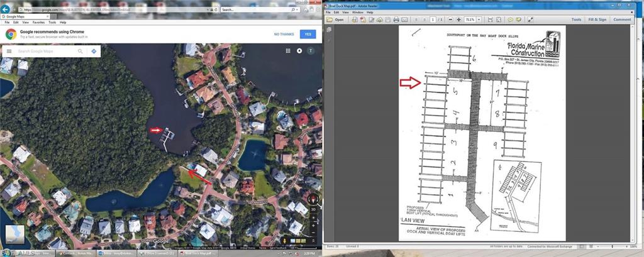
Task: Show page thumbnails panel in Reader
Action: pos(329,30)
